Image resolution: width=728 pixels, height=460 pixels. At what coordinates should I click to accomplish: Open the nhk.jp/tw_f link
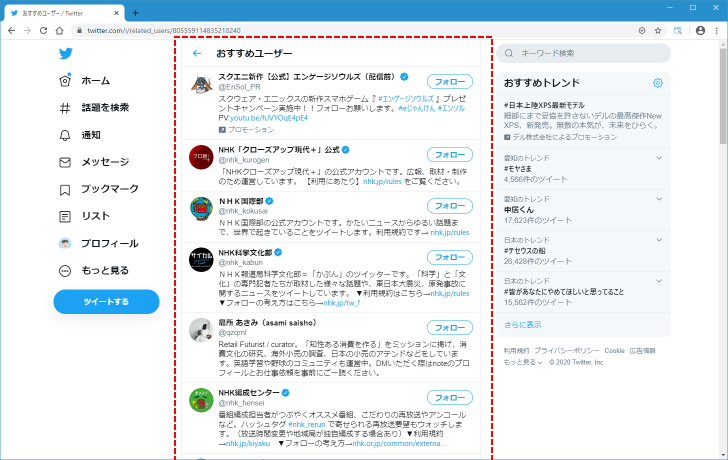pyautogui.click(x=342, y=303)
